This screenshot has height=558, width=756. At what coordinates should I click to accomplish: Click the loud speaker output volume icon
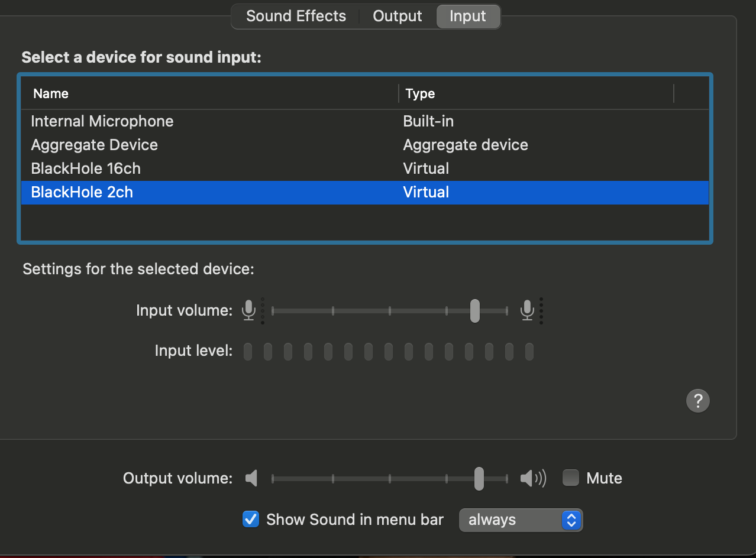pos(533,478)
